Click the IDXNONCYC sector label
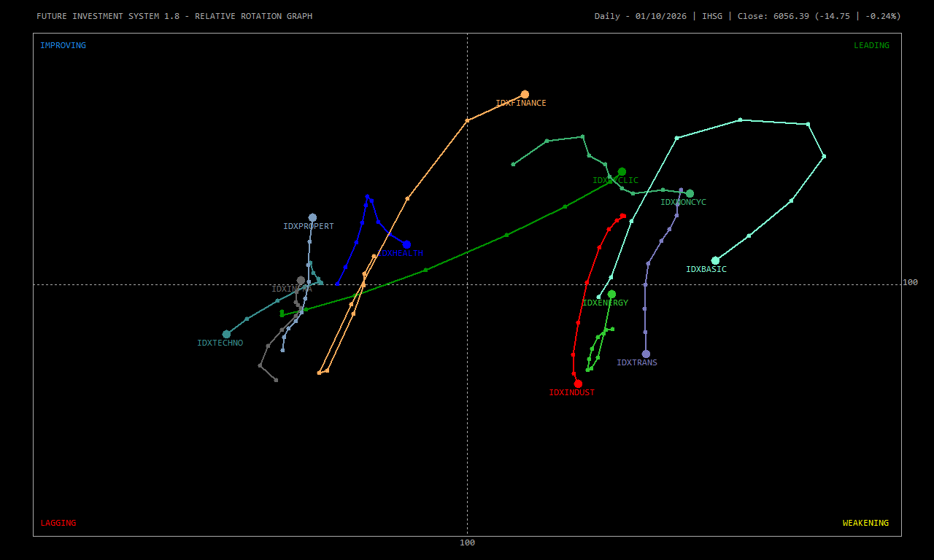The width and height of the screenshot is (934, 560). coord(684,203)
